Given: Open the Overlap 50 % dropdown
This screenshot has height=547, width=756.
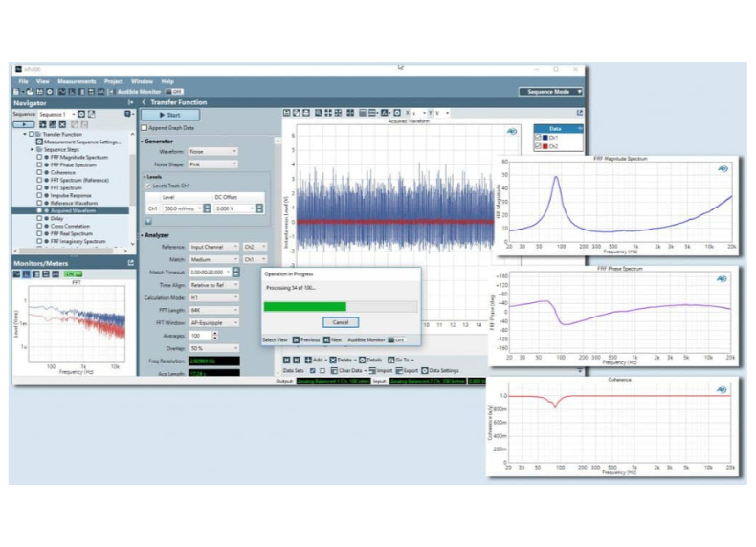Looking at the screenshot, I should pyautogui.click(x=214, y=348).
